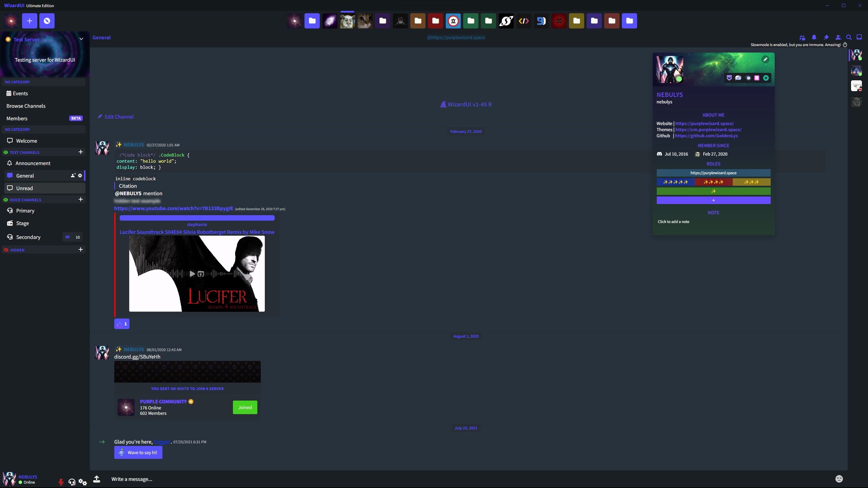This screenshot has width=868, height=488.
Task: Click the edit profile pencil icon
Action: (x=765, y=60)
